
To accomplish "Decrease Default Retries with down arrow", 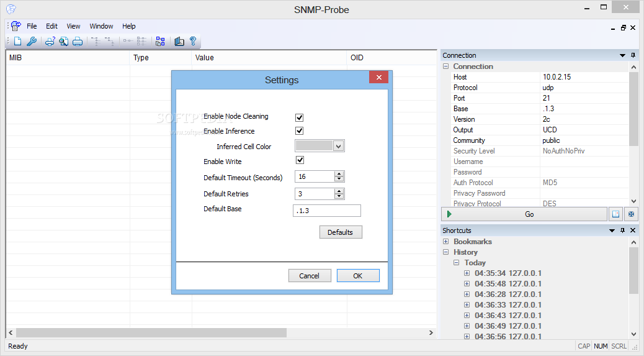I will pos(339,196).
